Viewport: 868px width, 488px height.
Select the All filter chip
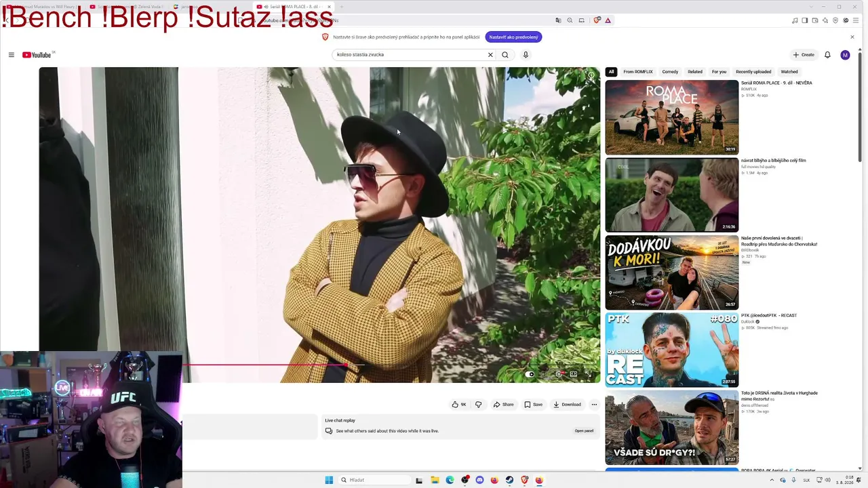611,72
